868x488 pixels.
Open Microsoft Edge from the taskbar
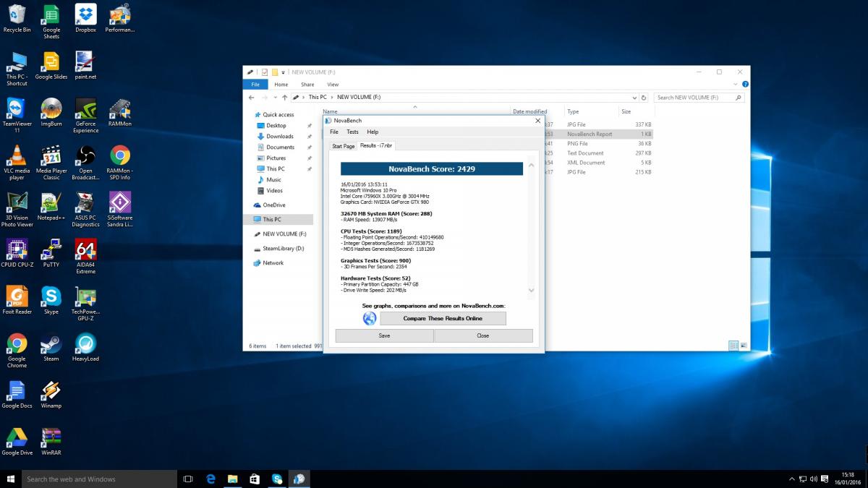point(210,479)
